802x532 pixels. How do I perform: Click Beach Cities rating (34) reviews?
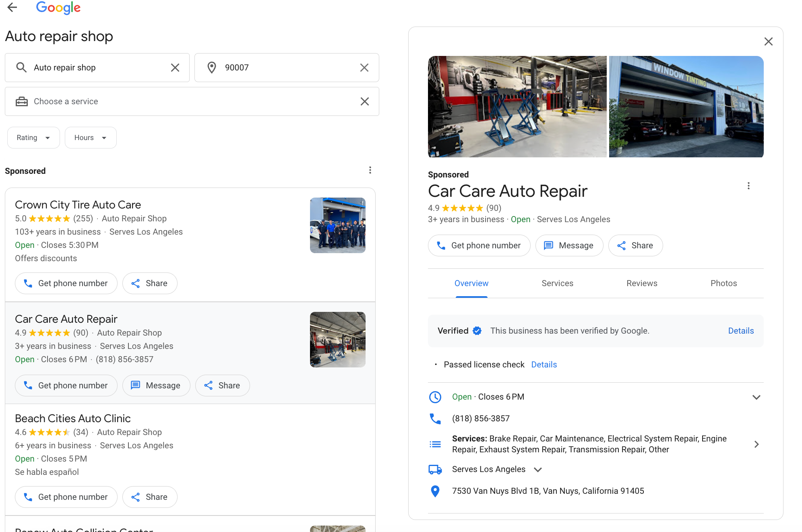click(52, 432)
